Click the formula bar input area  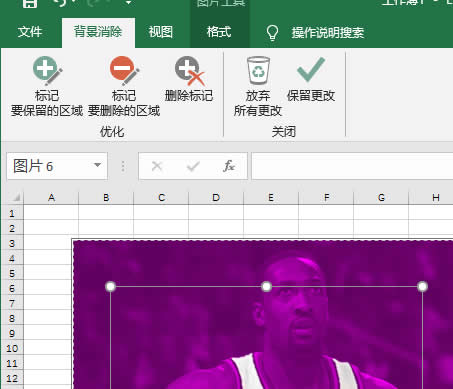(352, 166)
